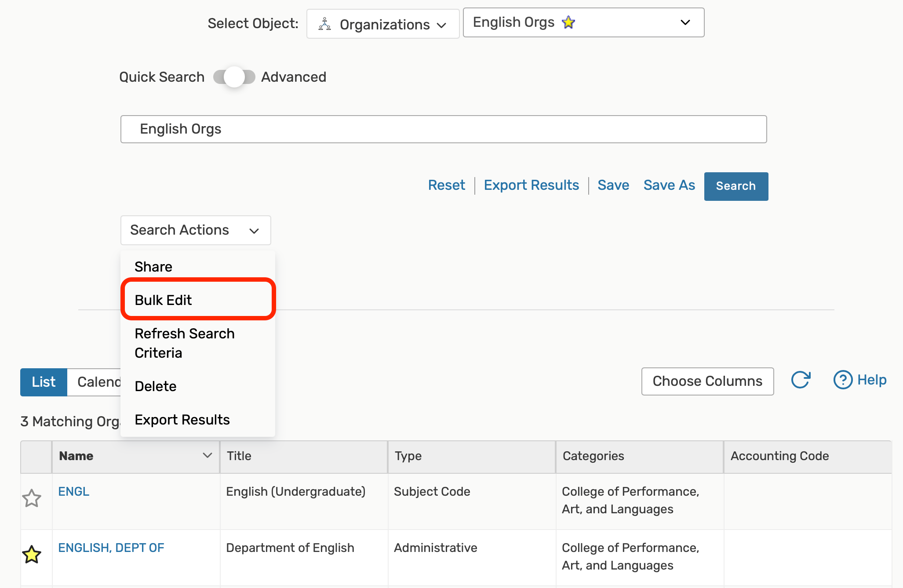Choose Bulk Edit from the menu
The image size is (903, 588).
tap(163, 300)
